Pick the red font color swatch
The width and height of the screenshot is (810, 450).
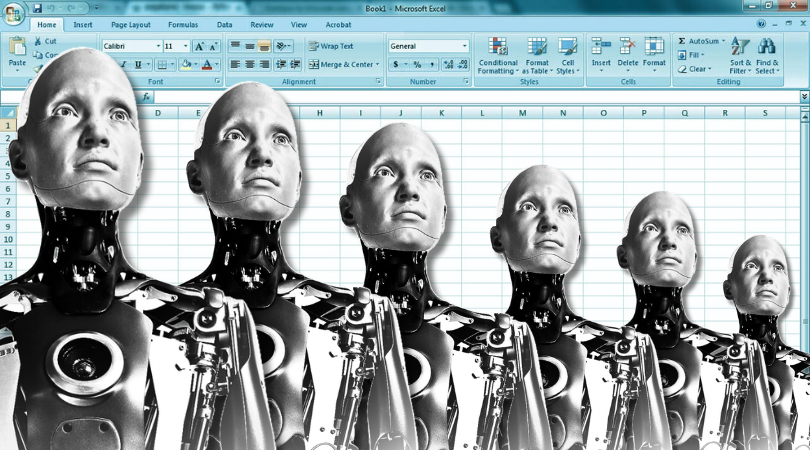point(207,65)
